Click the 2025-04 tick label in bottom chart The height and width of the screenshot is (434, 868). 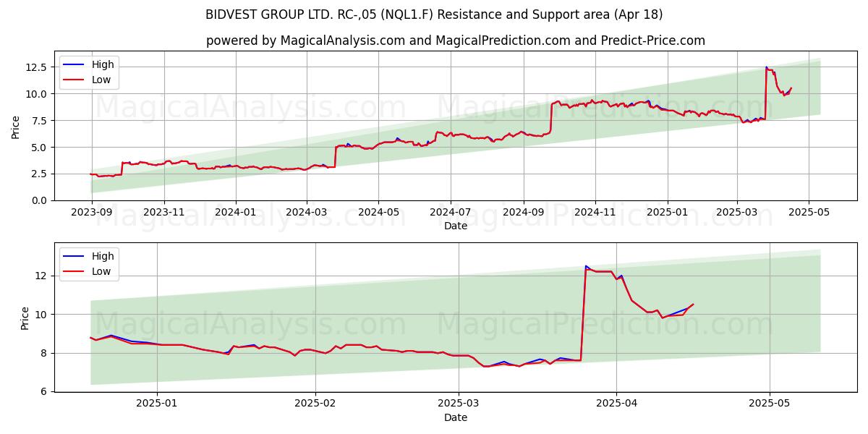coord(616,404)
